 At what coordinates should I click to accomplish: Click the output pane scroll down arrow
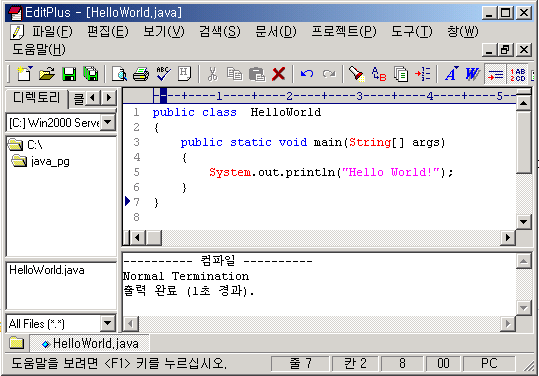coord(523,308)
